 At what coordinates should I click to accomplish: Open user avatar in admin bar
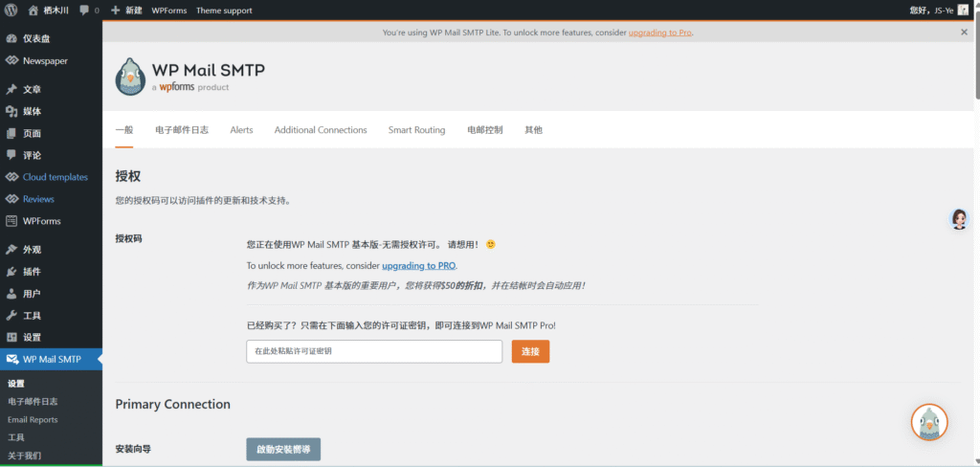tap(963, 10)
